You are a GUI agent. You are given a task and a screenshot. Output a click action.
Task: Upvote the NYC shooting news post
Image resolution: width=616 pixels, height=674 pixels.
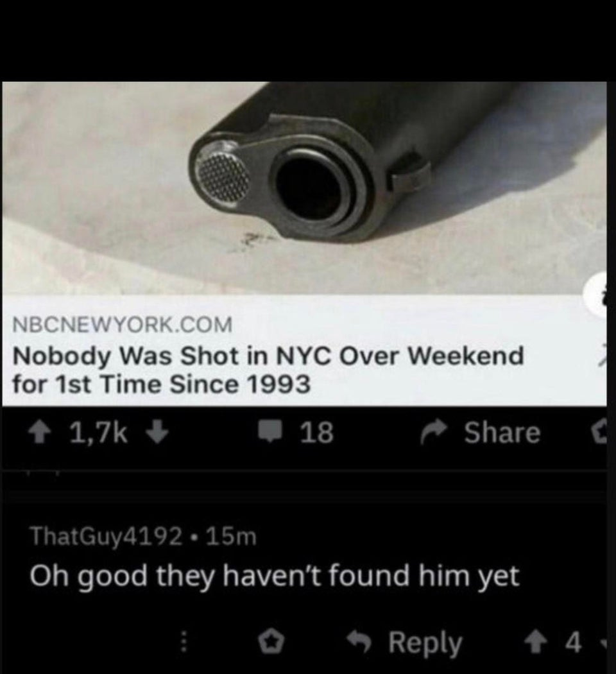click(39, 434)
